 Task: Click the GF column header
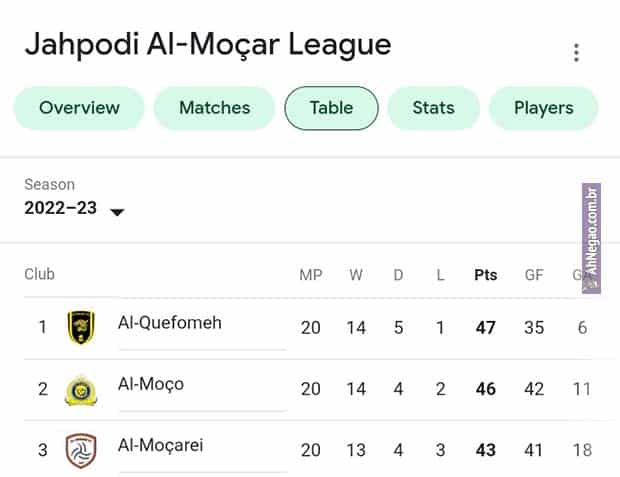coord(534,275)
